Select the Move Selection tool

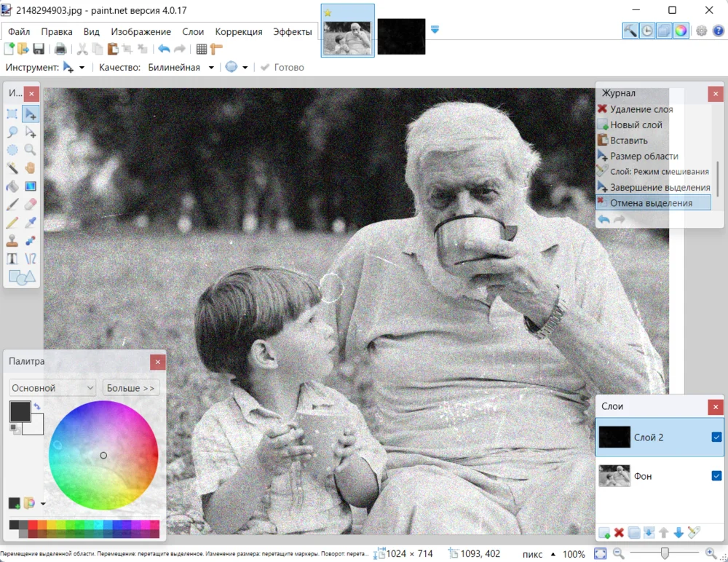pyautogui.click(x=30, y=132)
